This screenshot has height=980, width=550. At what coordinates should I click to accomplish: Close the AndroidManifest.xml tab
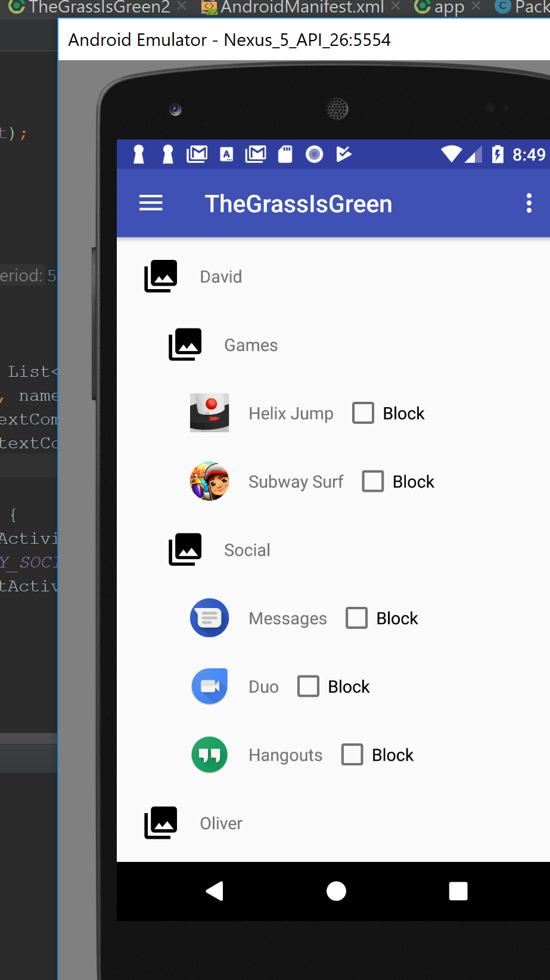[396, 6]
